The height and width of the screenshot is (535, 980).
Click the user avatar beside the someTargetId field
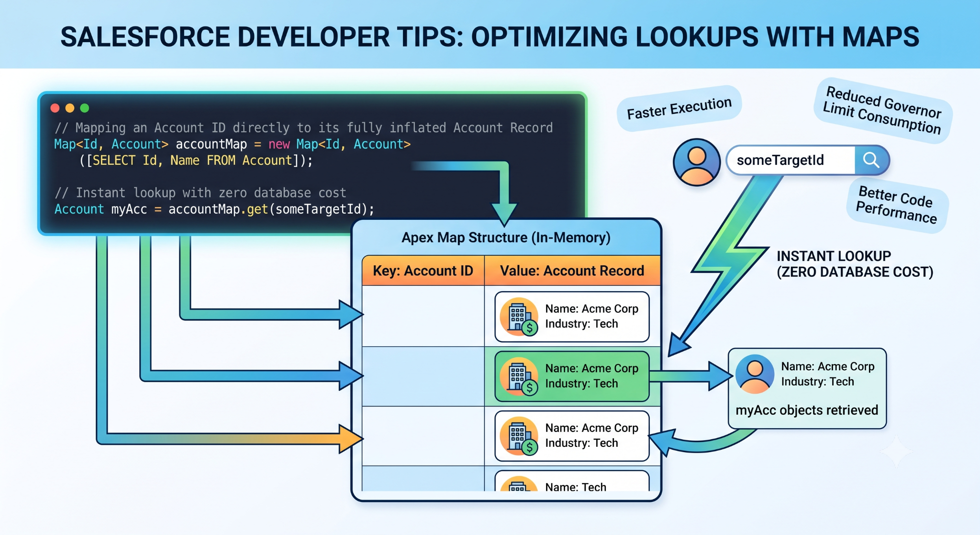pos(697,162)
